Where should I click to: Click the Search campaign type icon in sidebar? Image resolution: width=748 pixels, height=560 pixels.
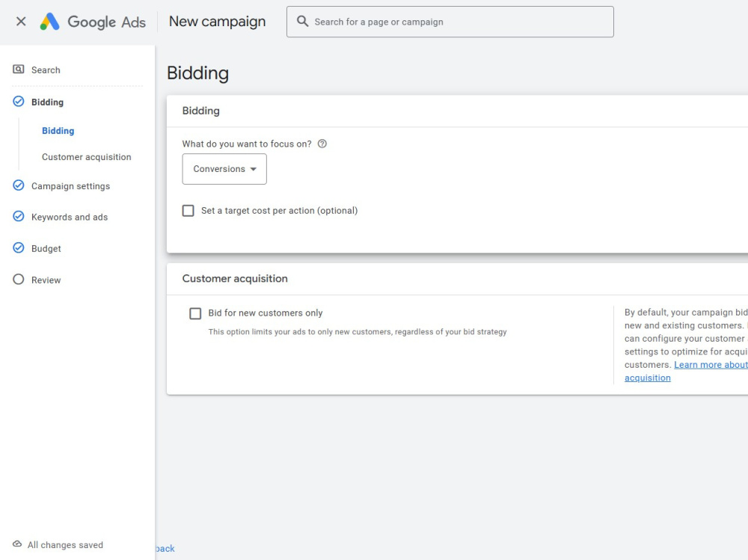coord(18,70)
